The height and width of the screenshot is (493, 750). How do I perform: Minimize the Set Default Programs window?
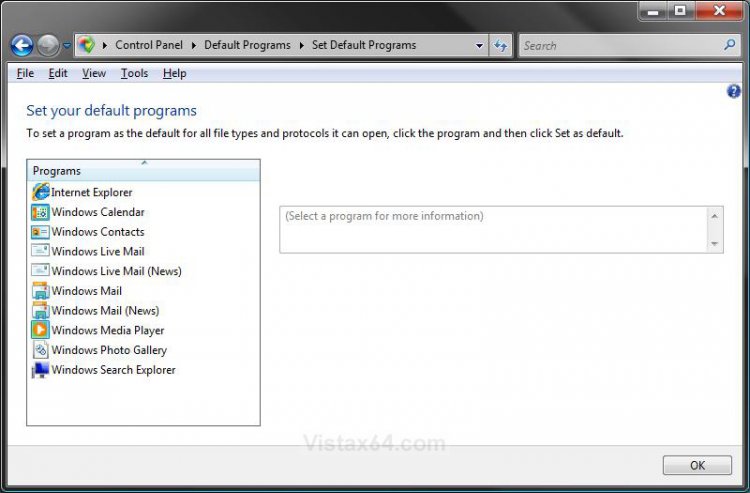653,11
